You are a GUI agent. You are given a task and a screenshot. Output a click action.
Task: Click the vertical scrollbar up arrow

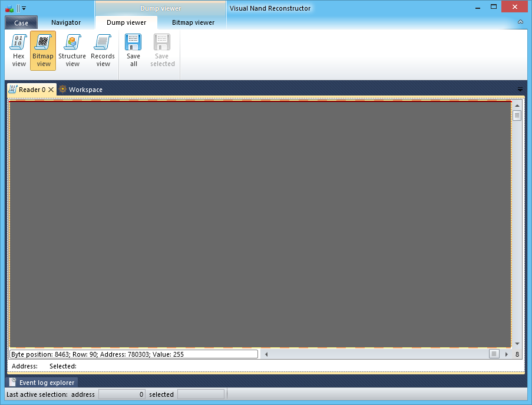tap(517, 106)
